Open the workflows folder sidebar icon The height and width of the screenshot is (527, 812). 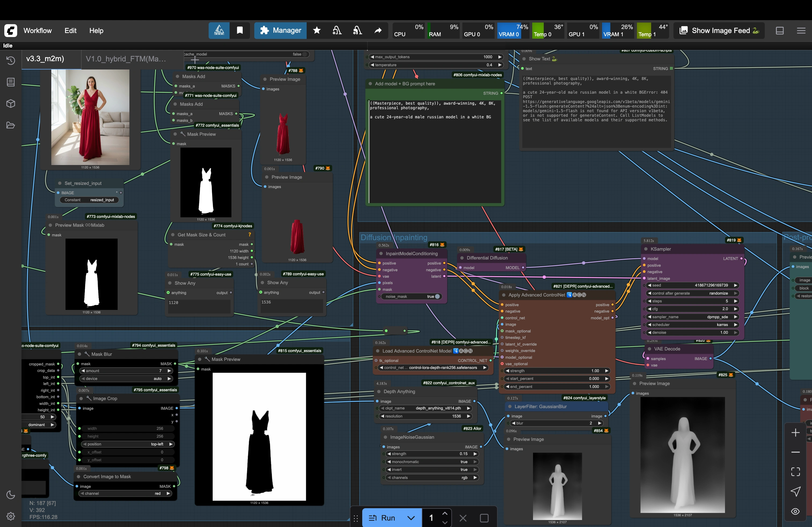[10, 125]
